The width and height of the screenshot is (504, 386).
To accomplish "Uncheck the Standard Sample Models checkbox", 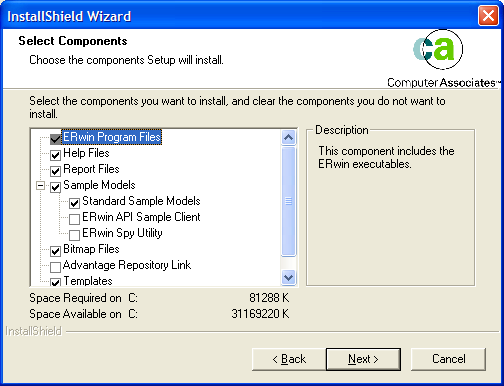I will (x=74, y=203).
